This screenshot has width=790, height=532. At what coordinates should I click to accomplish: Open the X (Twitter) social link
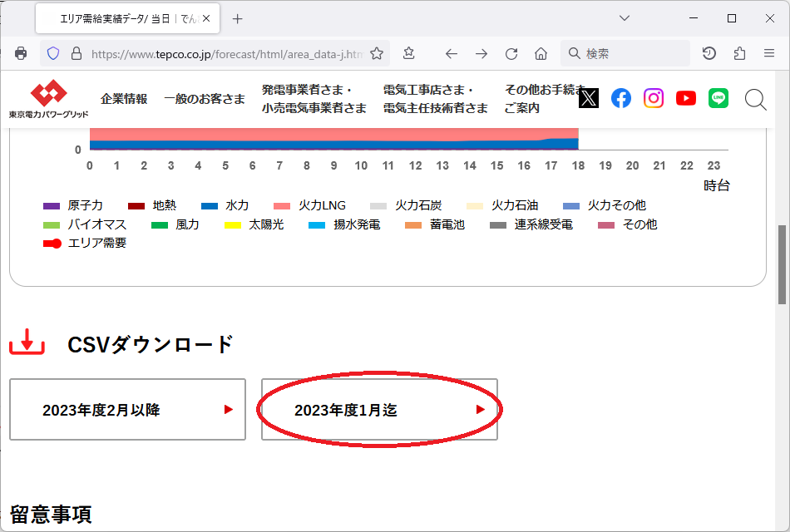click(589, 98)
